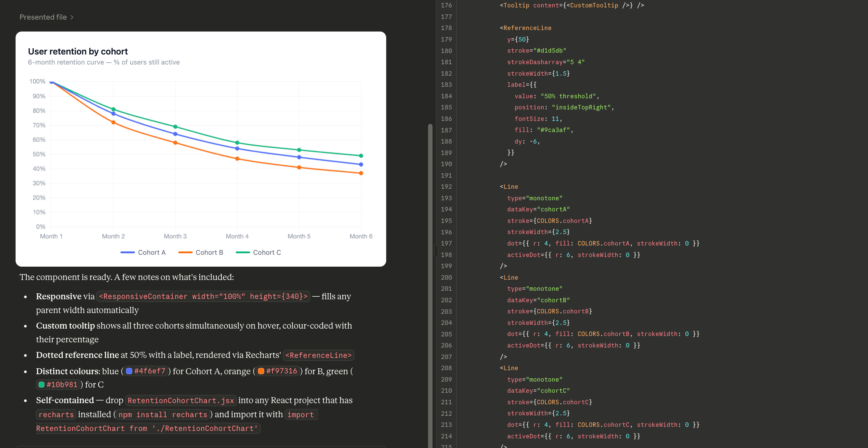Click the Cohort B legend line icon
The height and width of the screenshot is (448, 868).
click(186, 252)
